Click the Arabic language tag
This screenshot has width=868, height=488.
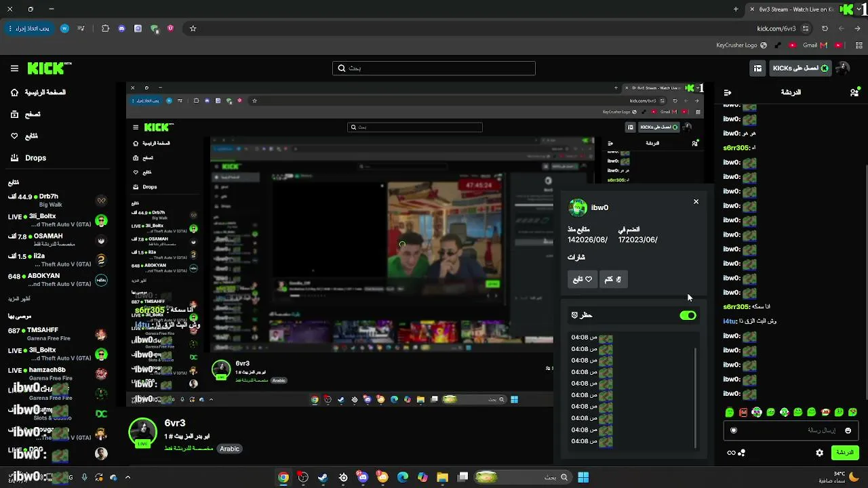pos(229,449)
